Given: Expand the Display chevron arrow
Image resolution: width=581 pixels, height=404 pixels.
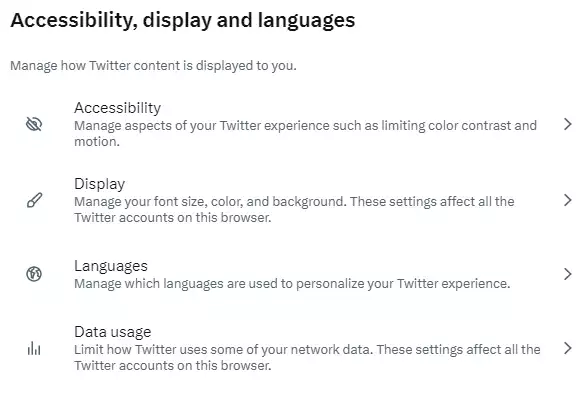Looking at the screenshot, I should (567, 200).
